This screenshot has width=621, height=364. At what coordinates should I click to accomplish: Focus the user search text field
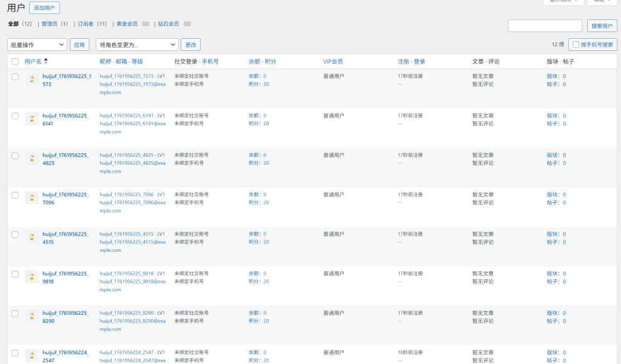[545, 25]
